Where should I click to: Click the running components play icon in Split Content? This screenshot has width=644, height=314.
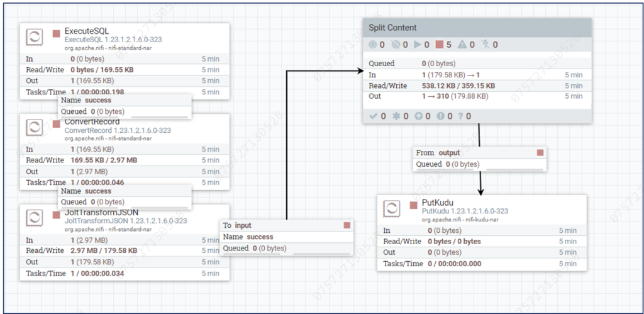[418, 45]
